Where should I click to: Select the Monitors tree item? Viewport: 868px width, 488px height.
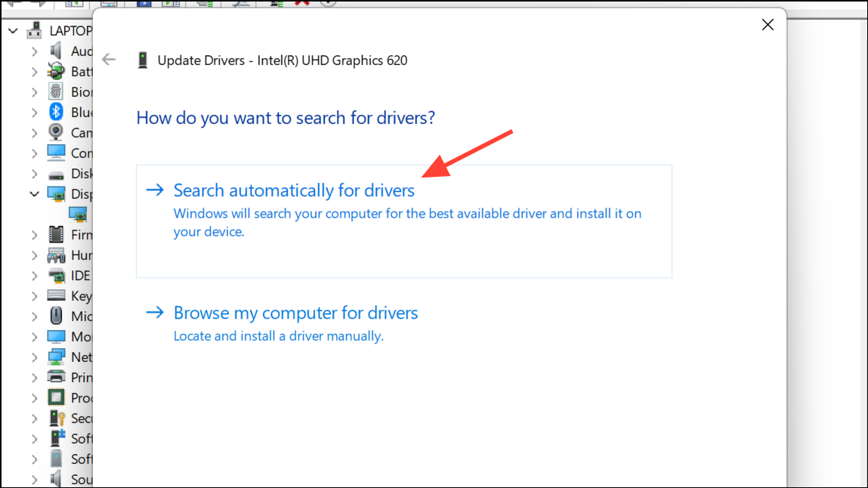pos(80,337)
